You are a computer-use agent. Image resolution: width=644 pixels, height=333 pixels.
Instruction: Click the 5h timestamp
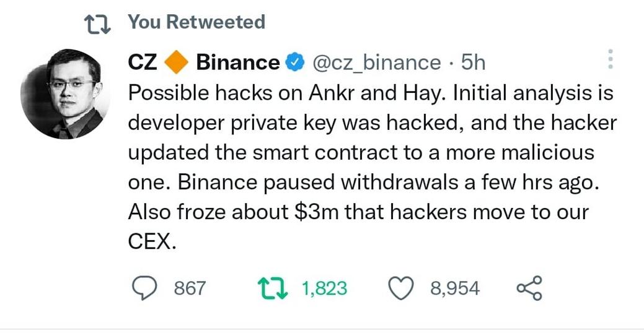click(474, 63)
